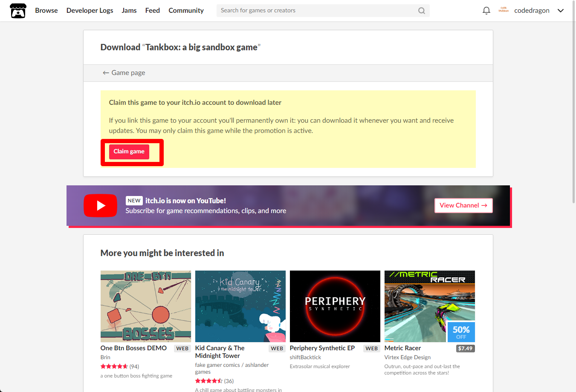Visit author Brin's page
The width and height of the screenshot is (576, 392).
pos(105,357)
